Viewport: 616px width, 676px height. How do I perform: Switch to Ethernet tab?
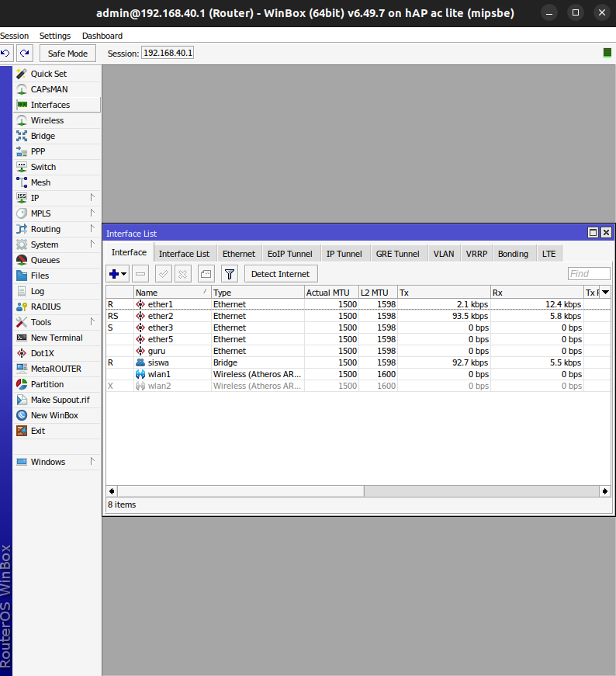(x=239, y=254)
